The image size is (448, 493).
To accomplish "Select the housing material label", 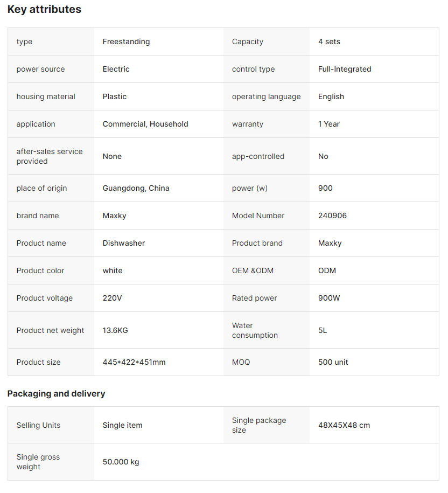I will click(x=46, y=96).
